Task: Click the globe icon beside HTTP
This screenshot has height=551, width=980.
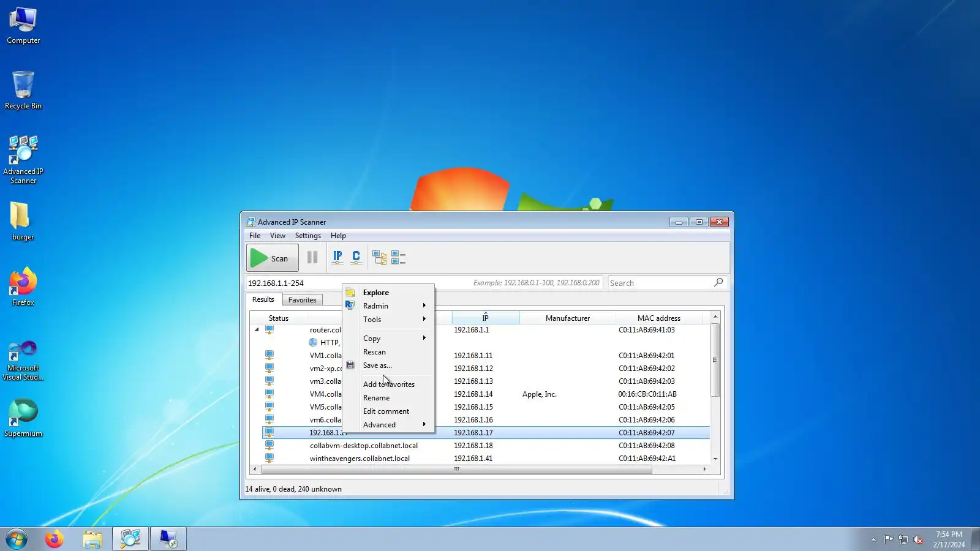Action: 313,343
